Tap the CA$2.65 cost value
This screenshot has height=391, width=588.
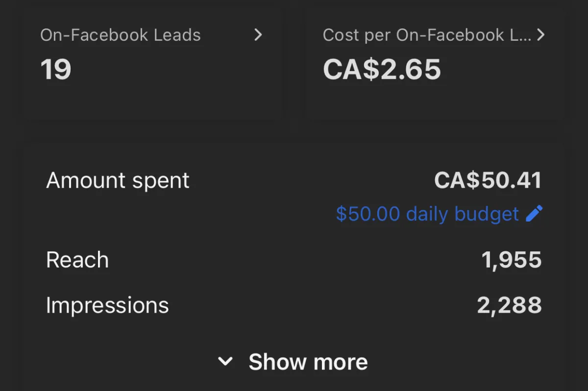click(382, 69)
